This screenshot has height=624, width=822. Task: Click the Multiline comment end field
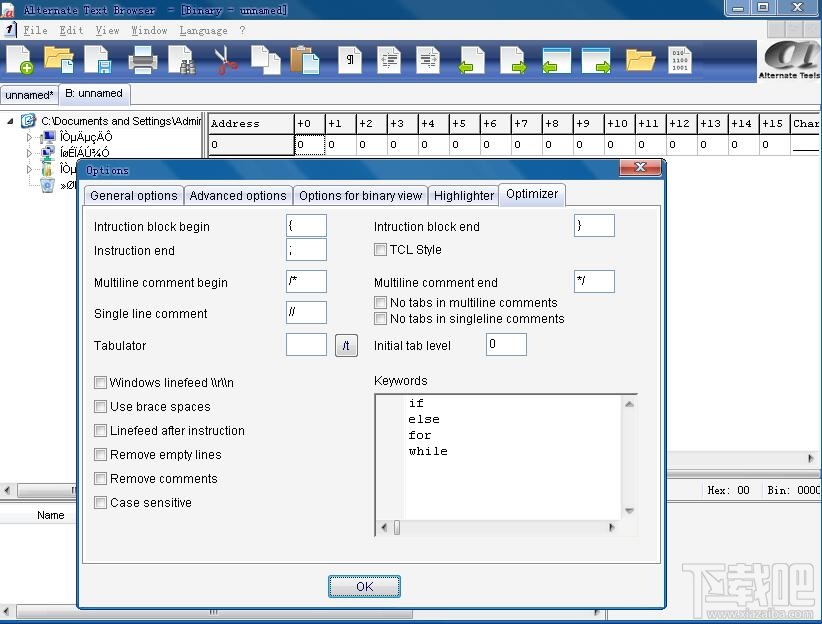[x=594, y=282]
